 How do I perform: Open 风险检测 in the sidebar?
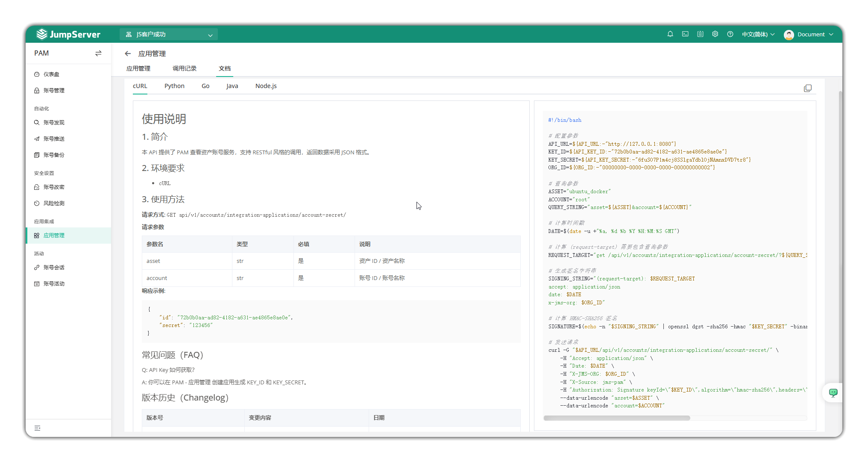pyautogui.click(x=68, y=203)
